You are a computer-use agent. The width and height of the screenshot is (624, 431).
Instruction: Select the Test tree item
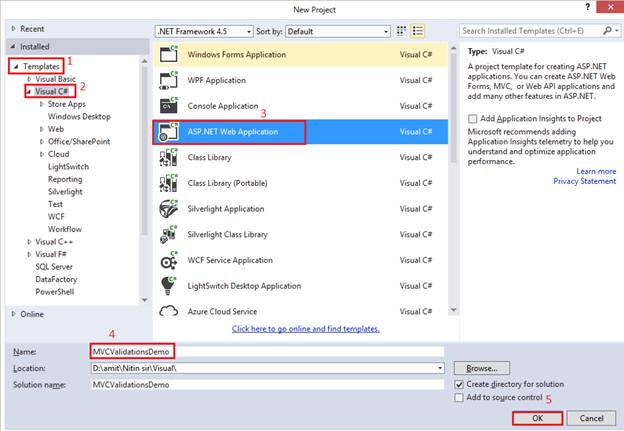click(x=55, y=204)
